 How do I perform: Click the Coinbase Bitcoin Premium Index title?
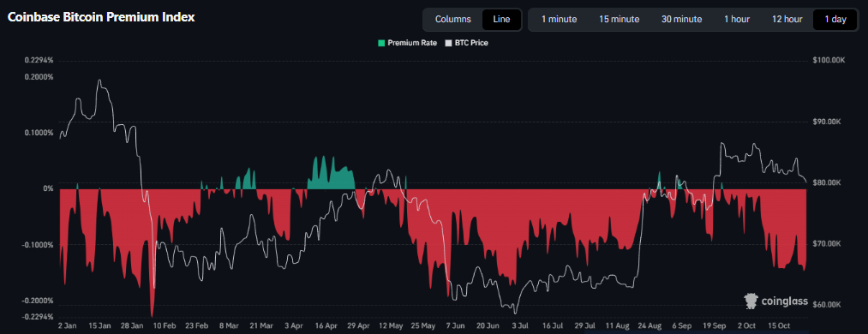click(x=101, y=17)
